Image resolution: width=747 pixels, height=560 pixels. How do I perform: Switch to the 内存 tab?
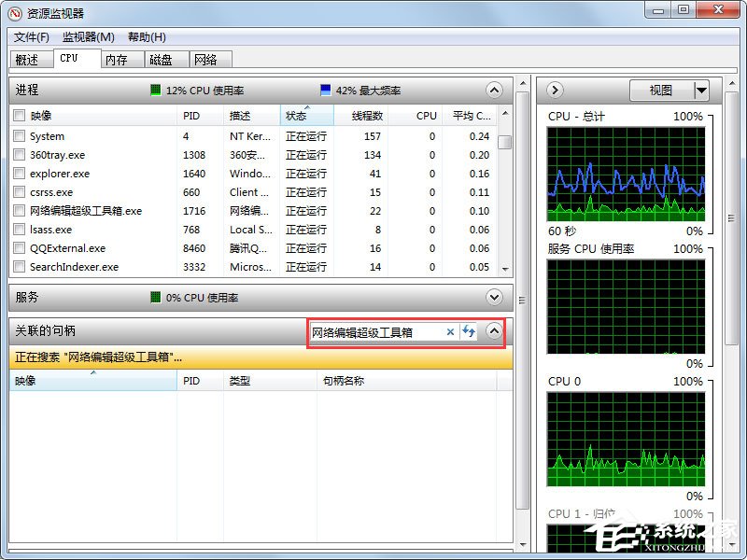[117, 59]
